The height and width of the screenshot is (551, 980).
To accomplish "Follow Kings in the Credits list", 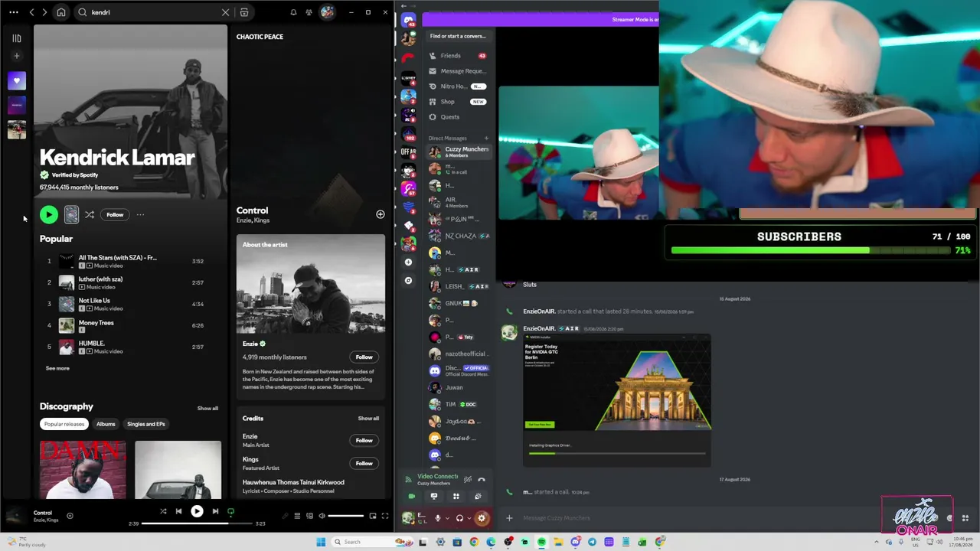I will click(x=364, y=463).
